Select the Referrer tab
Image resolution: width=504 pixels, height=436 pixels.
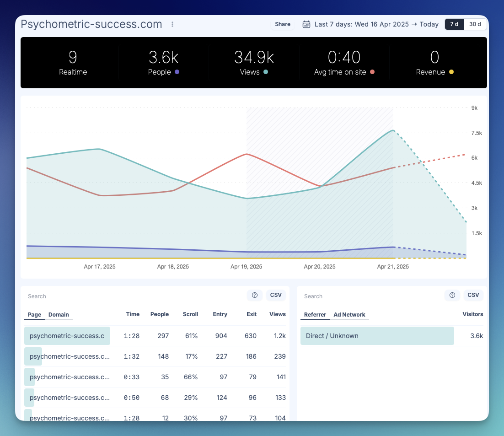(x=315, y=315)
